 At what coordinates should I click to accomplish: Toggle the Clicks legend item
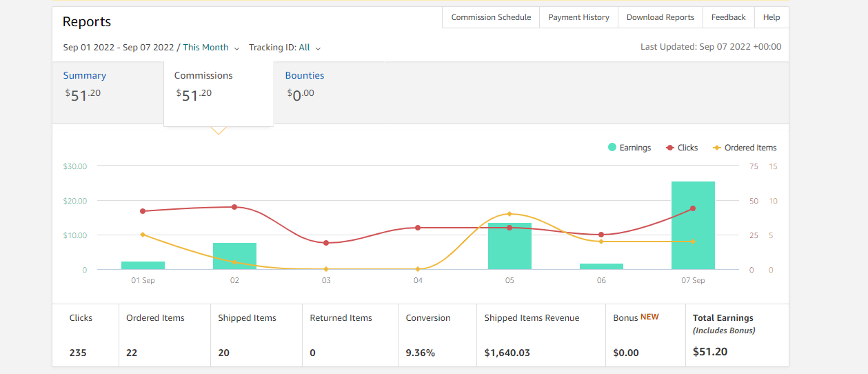pos(682,148)
